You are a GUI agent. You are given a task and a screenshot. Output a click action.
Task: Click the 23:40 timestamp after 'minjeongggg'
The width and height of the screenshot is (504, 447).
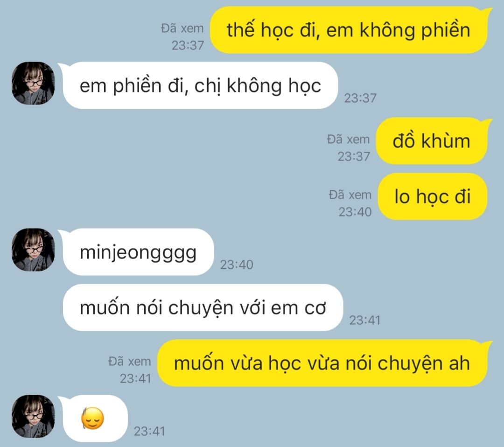click(x=237, y=265)
